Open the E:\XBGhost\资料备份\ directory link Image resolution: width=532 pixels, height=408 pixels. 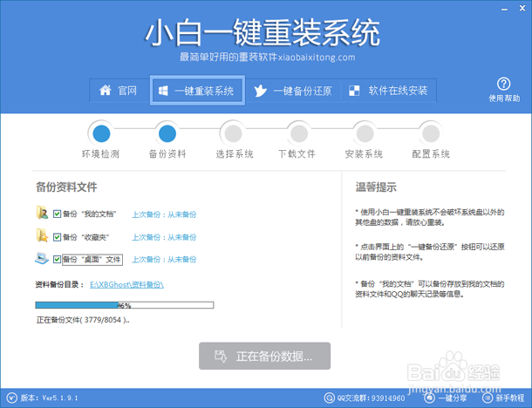(x=126, y=284)
